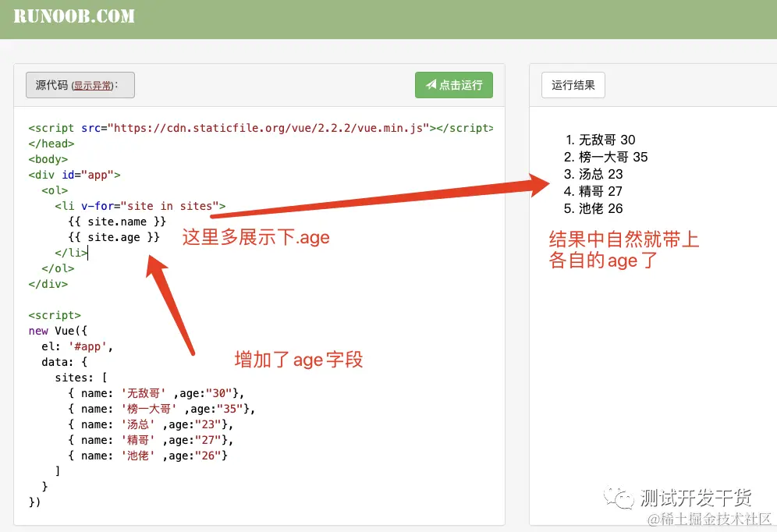This screenshot has height=532, width=777.
Task: Click result item 无敌哥 30
Action: click(x=607, y=140)
